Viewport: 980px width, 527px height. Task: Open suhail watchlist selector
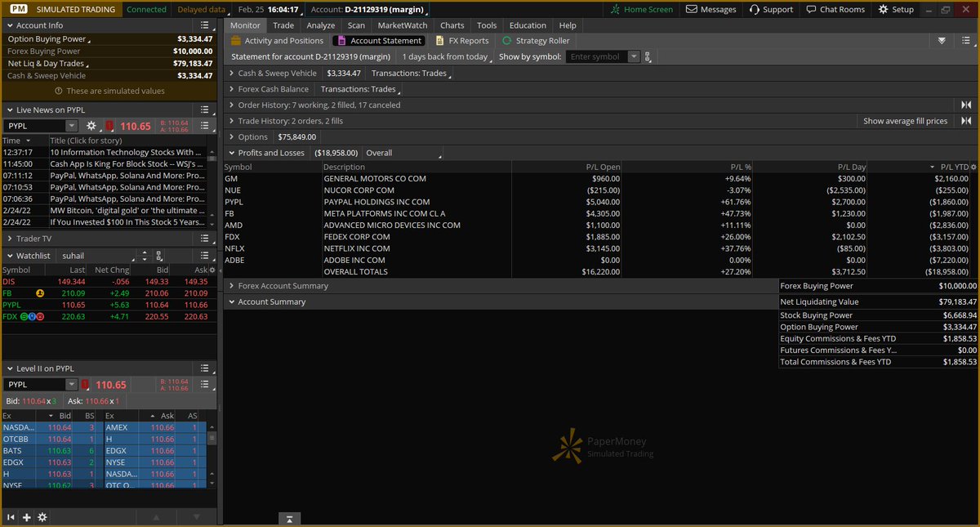click(96, 256)
